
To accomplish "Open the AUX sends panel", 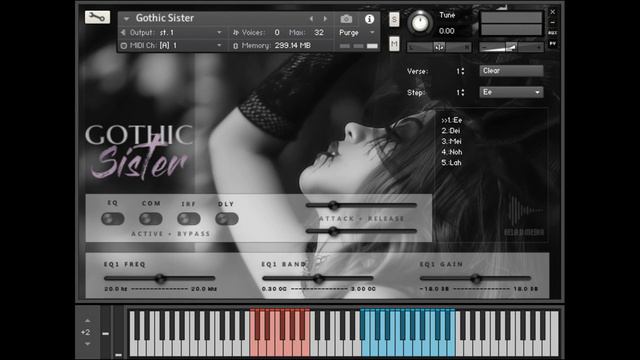I will pos(552,33).
